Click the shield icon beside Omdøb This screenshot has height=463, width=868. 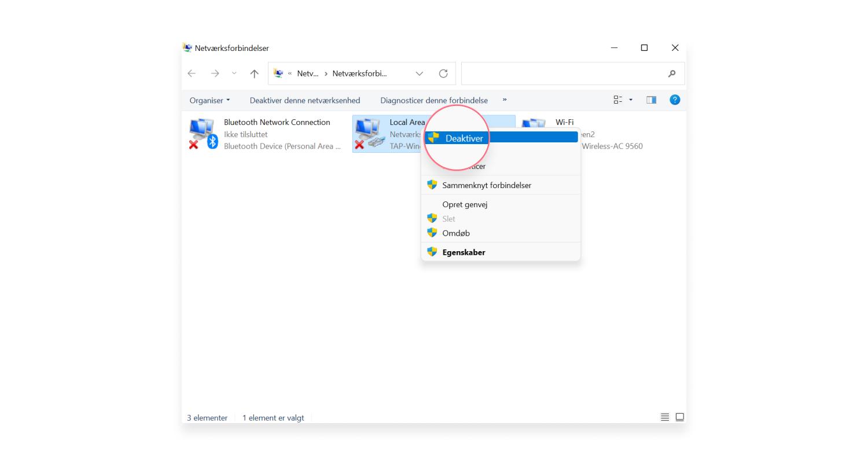point(432,233)
